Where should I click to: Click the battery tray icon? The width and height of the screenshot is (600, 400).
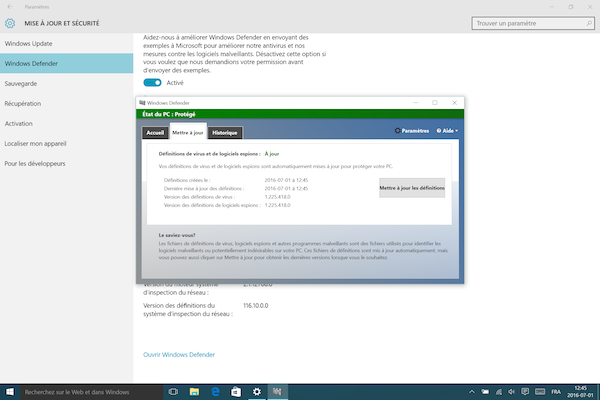[485, 392]
